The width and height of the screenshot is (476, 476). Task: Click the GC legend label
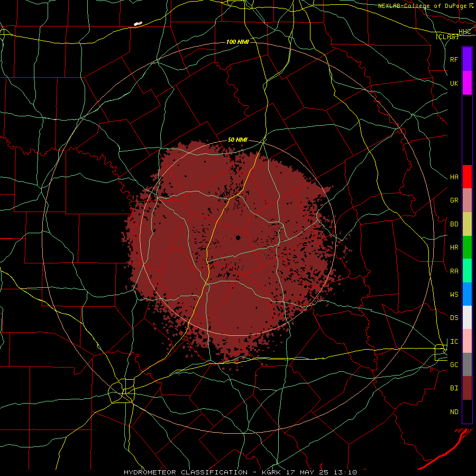click(x=454, y=365)
